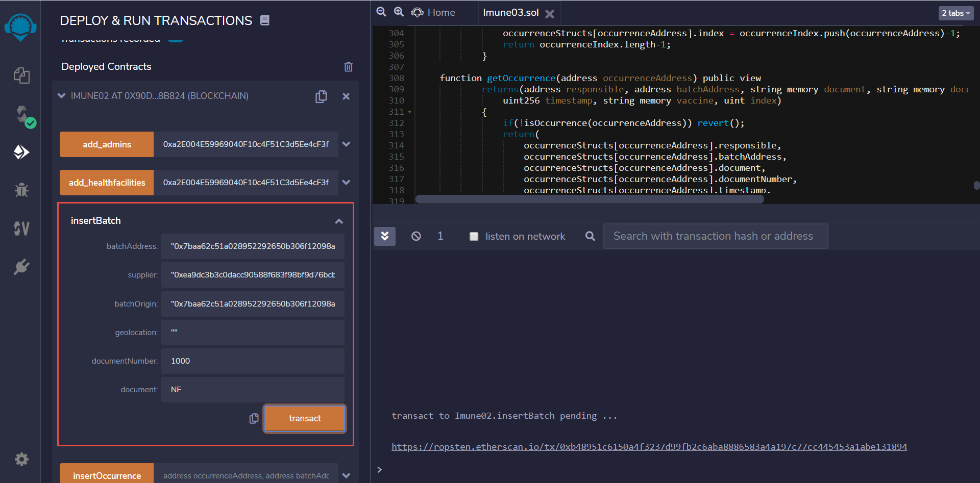Copy insertBatch parameters with copy icon
The height and width of the screenshot is (483, 980).
254,418
